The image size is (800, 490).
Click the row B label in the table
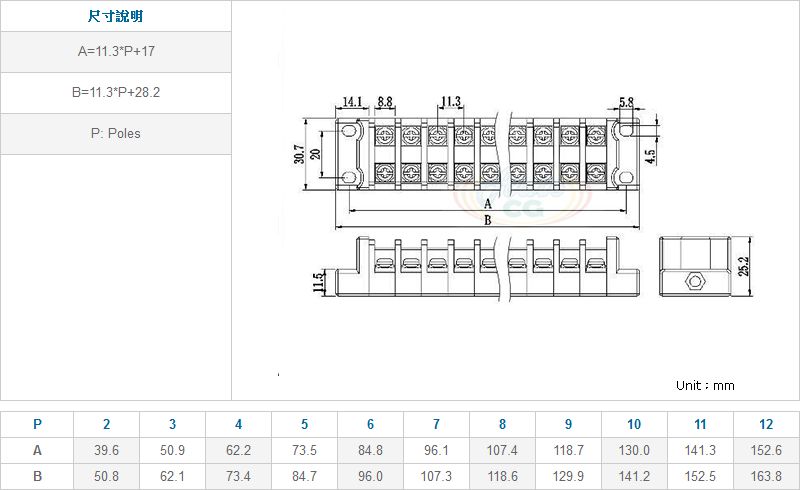pyautogui.click(x=37, y=476)
